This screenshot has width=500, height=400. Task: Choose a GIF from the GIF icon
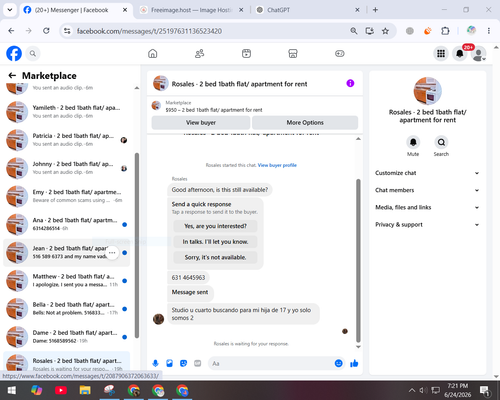(198, 363)
